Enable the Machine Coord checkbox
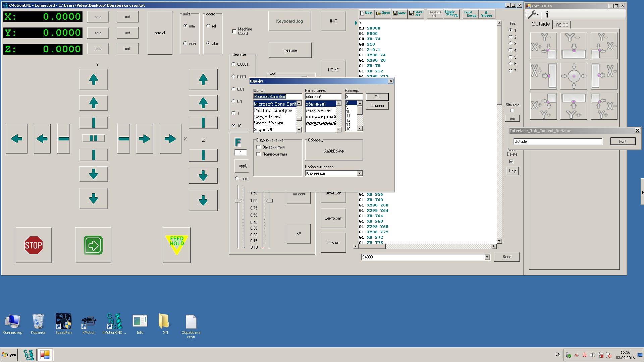The height and width of the screenshot is (362, 644). (234, 31)
